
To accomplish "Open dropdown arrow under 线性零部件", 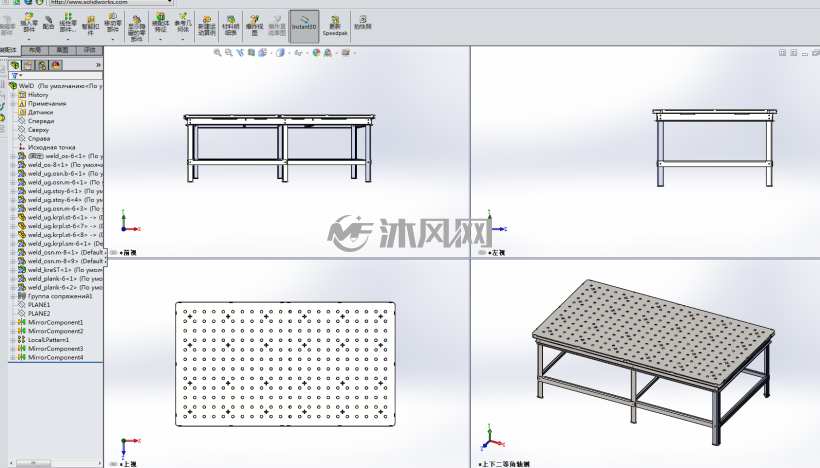I will 68,39.
